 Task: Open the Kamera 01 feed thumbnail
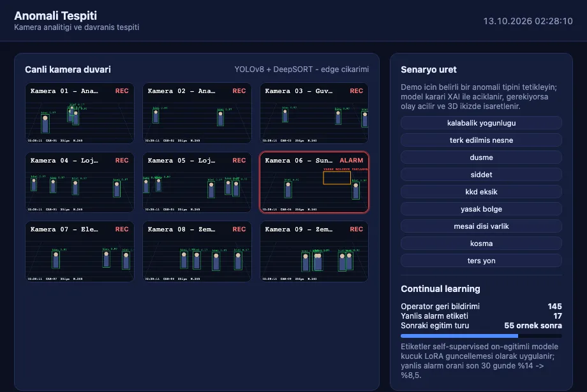(x=79, y=113)
